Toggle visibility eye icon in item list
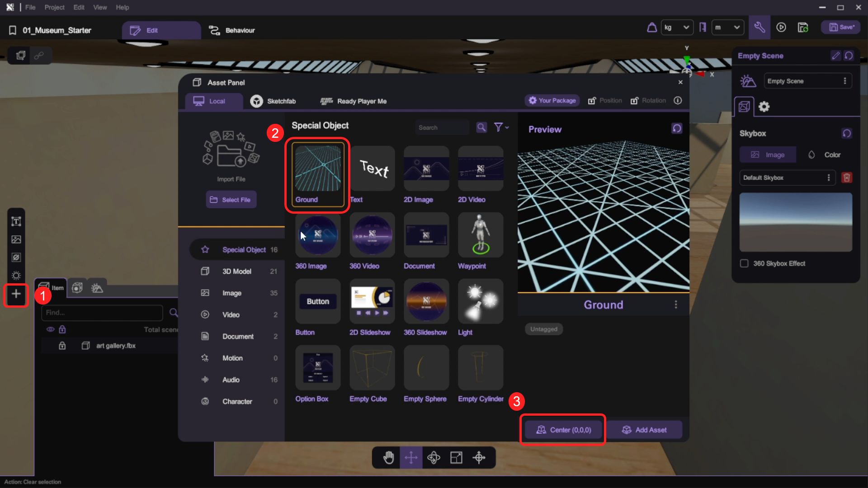Viewport: 868px width, 488px height. [50, 329]
